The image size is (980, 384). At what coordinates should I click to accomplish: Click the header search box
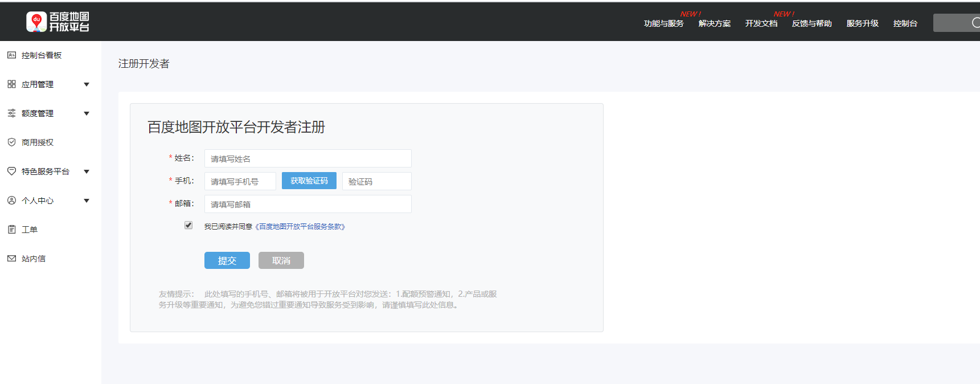(957, 23)
